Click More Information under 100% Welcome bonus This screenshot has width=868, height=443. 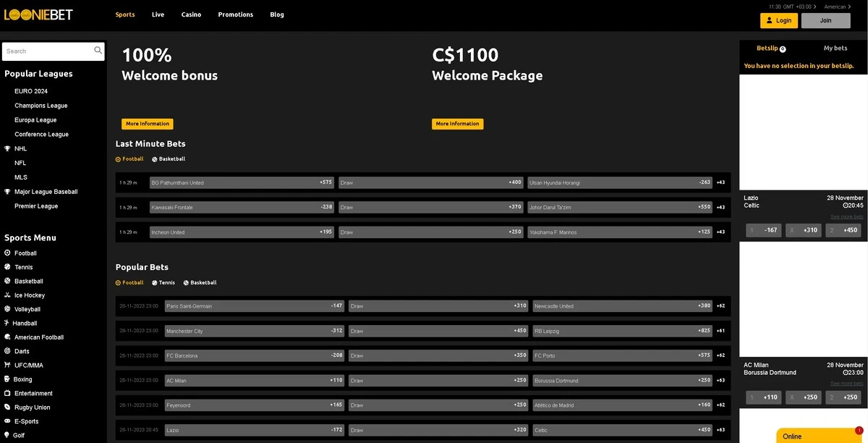(x=148, y=124)
